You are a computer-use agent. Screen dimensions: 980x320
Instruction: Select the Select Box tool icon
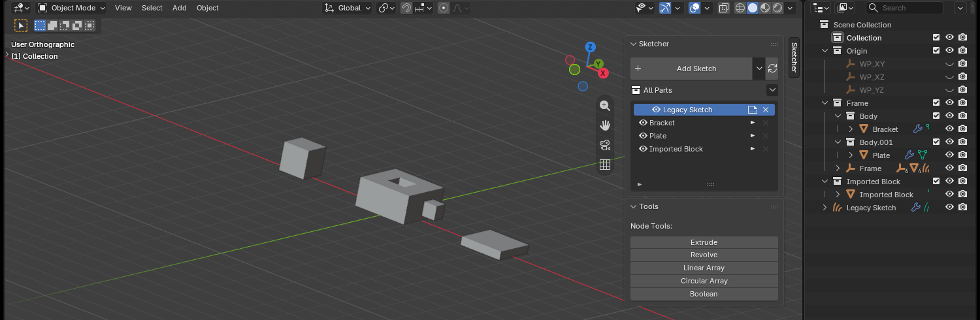[x=22, y=25]
